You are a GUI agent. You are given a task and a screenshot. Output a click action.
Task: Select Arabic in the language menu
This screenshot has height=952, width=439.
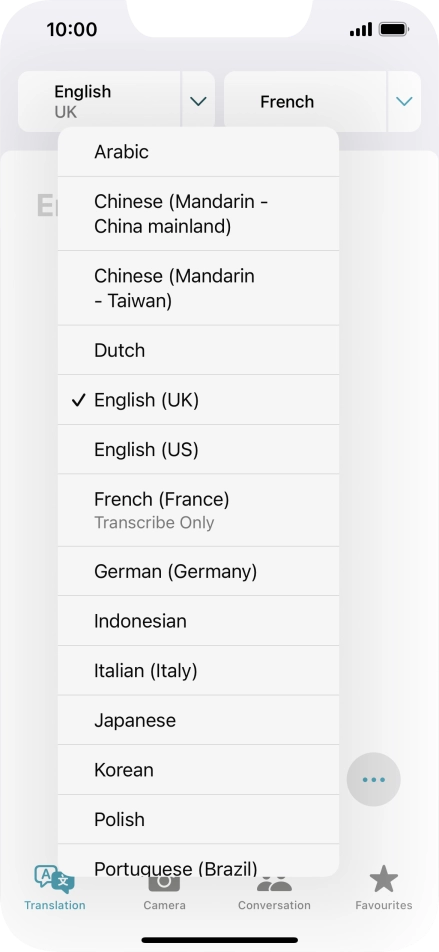[199, 152]
